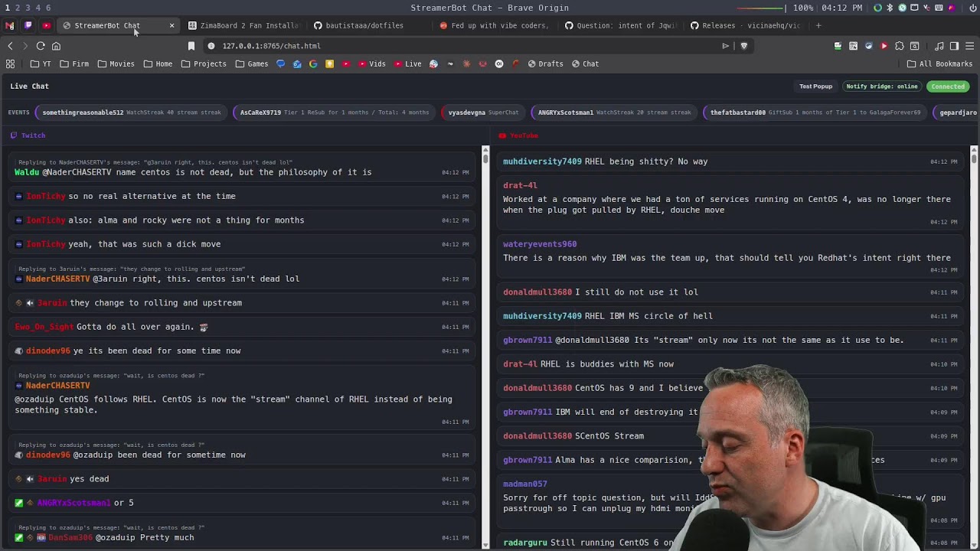Open the pinned Twitch tab
Image resolution: width=980 pixels, height=551 pixels.
pyautogui.click(x=28, y=25)
